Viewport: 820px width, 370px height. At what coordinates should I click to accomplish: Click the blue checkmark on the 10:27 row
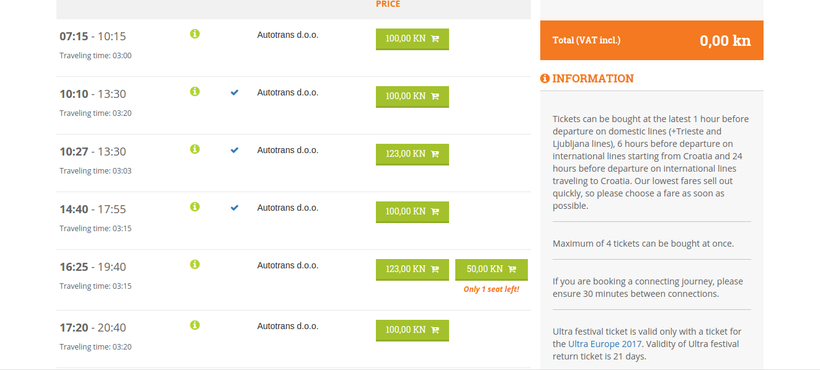[234, 150]
